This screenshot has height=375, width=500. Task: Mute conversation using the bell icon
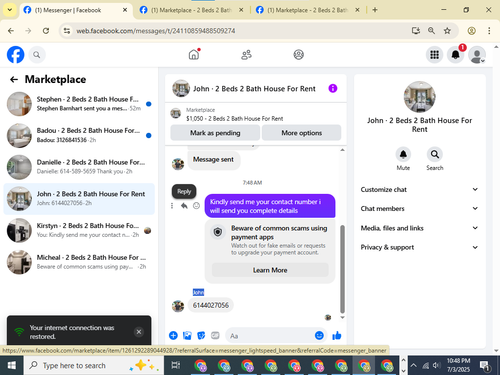(x=403, y=154)
